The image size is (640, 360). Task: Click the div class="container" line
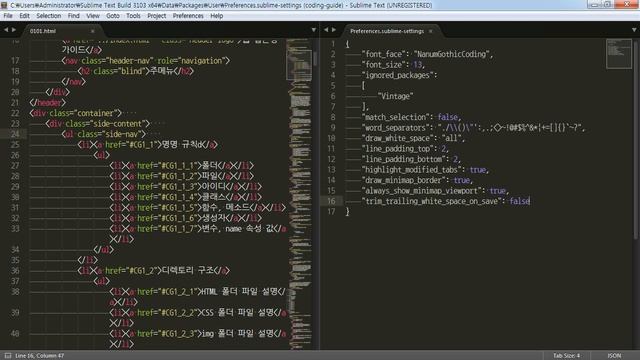point(76,113)
